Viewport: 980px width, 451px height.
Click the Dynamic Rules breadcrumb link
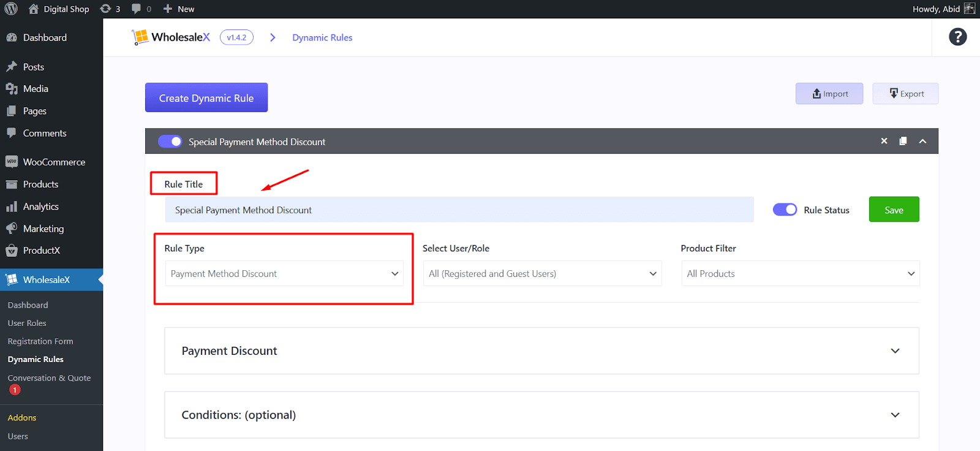tap(322, 37)
